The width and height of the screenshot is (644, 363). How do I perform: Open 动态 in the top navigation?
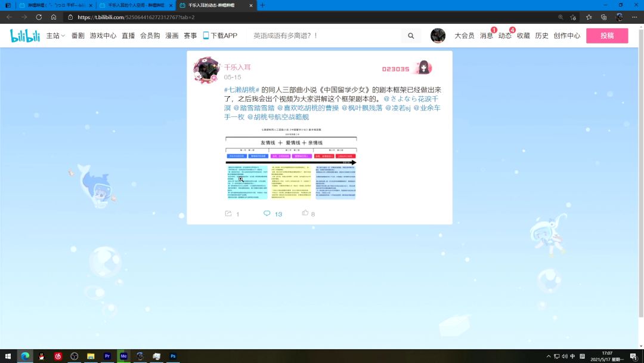point(504,36)
